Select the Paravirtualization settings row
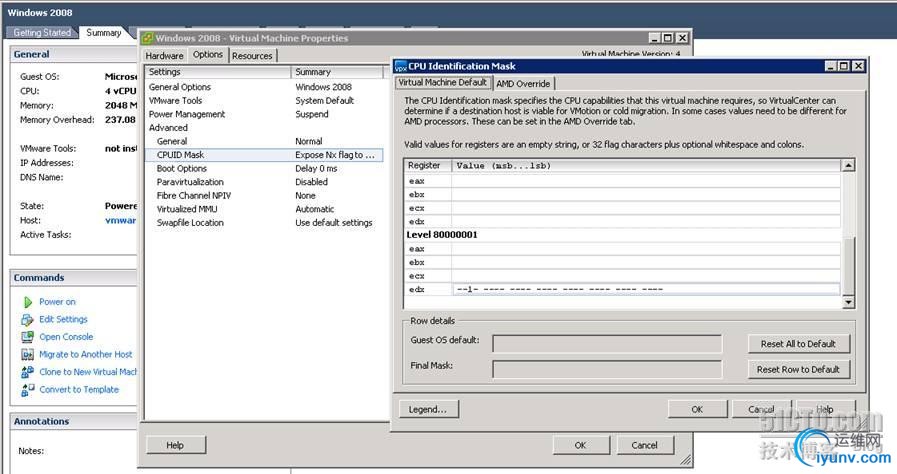This screenshot has width=897, height=474. coord(264,182)
